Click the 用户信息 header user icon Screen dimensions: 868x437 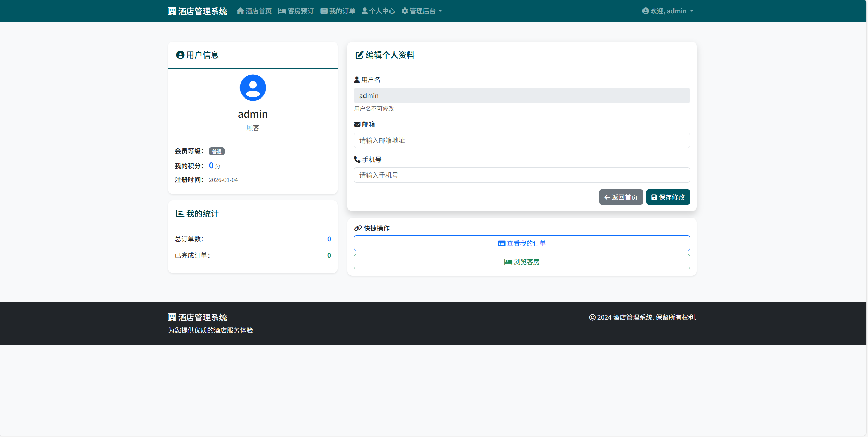tap(180, 55)
